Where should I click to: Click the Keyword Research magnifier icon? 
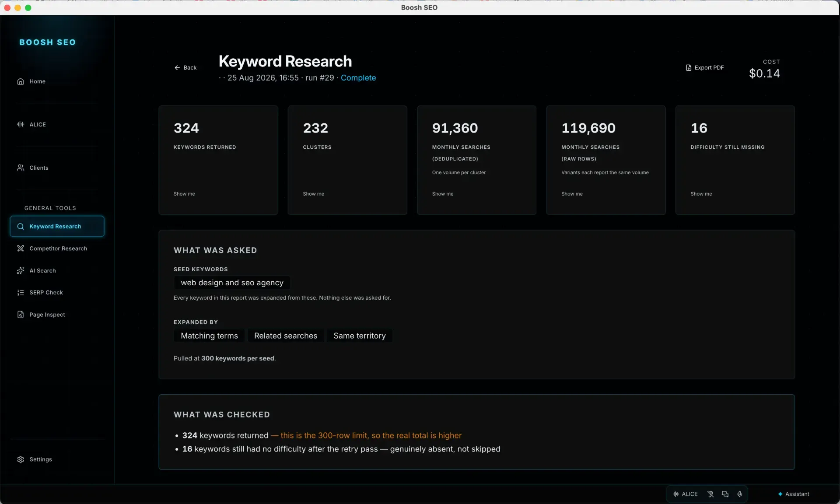(x=21, y=227)
